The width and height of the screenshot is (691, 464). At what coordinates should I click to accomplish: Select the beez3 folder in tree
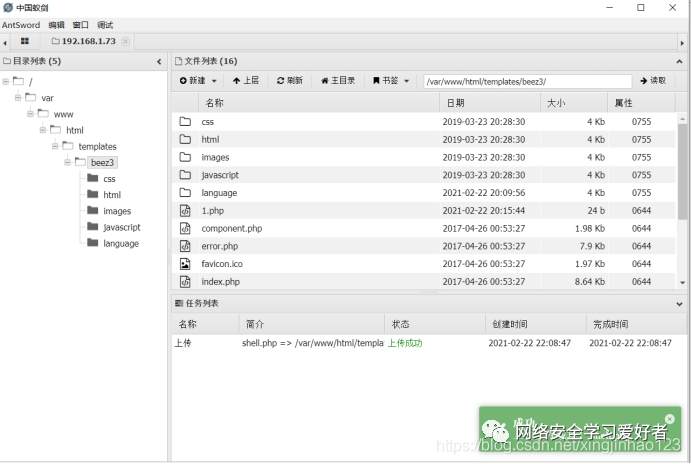(102, 163)
